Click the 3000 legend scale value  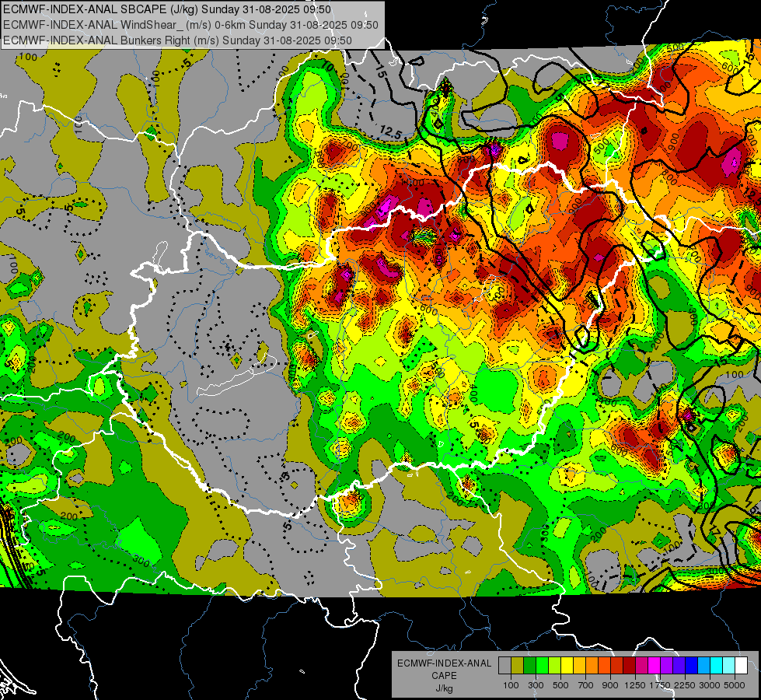[710, 685]
